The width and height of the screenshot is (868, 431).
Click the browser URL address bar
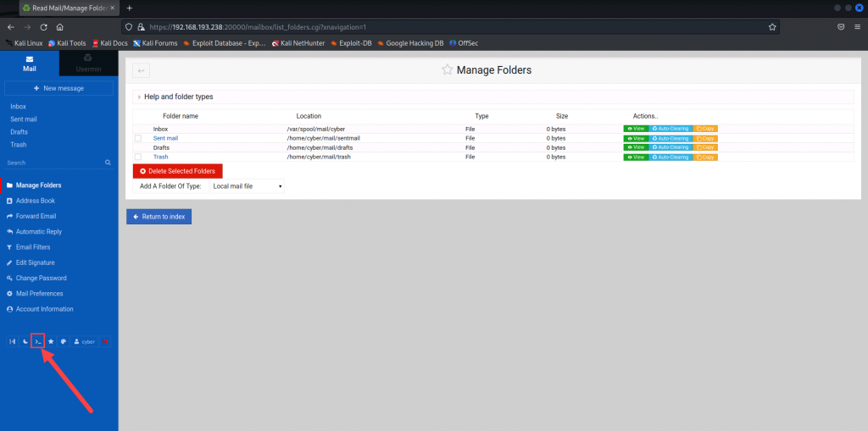(x=451, y=26)
